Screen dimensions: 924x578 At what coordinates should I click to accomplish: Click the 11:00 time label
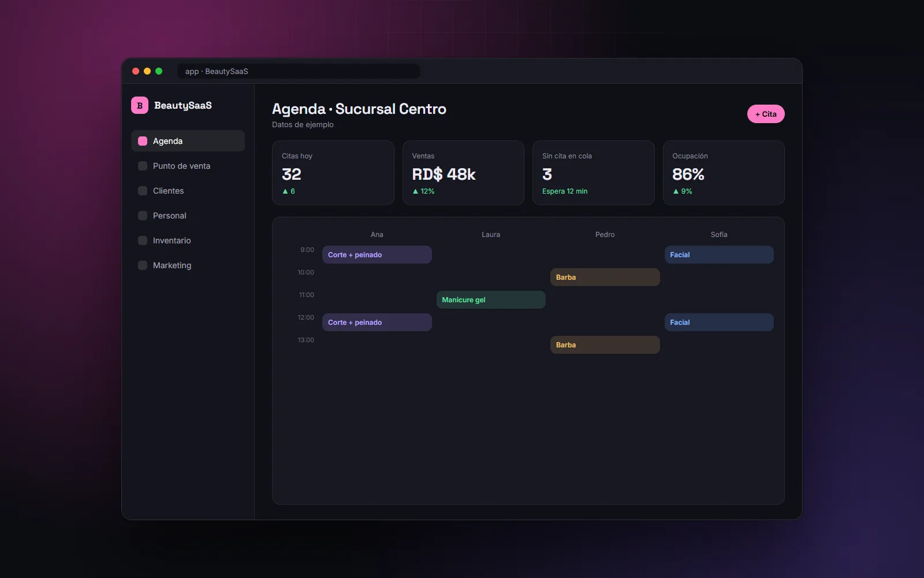(x=307, y=295)
